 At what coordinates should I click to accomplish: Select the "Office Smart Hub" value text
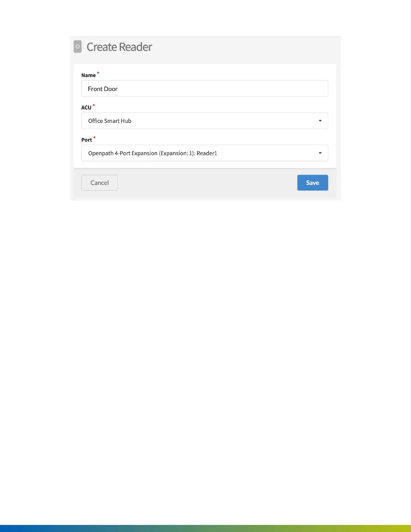[x=110, y=121]
